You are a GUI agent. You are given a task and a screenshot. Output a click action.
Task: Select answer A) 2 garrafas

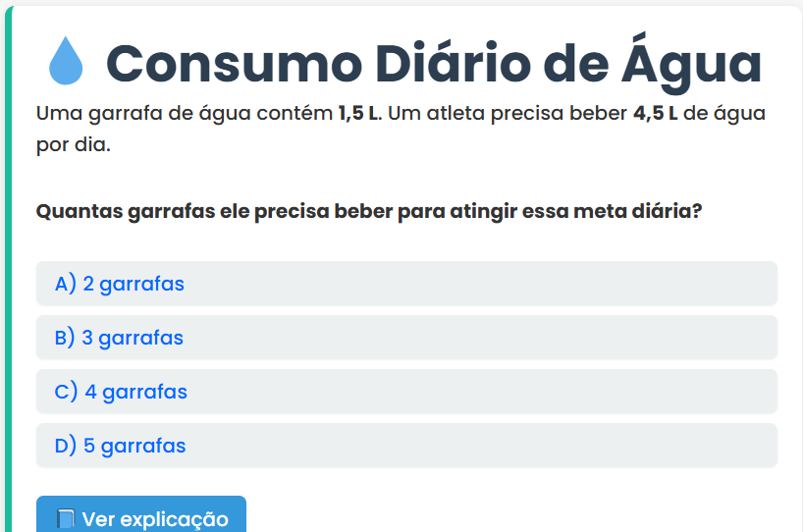tap(406, 284)
